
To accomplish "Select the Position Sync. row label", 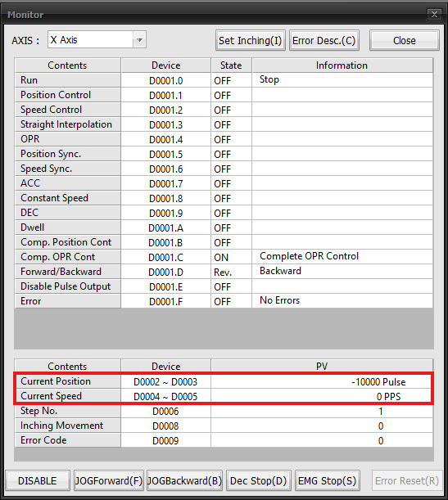I will tap(68, 154).
